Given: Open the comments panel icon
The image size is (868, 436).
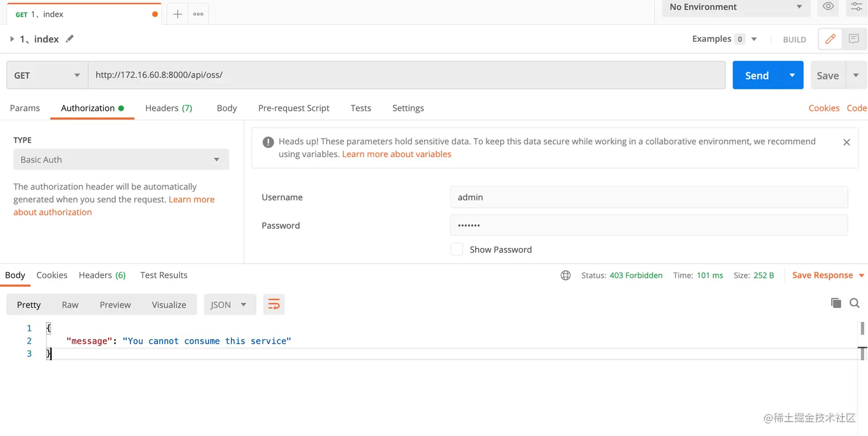Looking at the screenshot, I should (854, 39).
